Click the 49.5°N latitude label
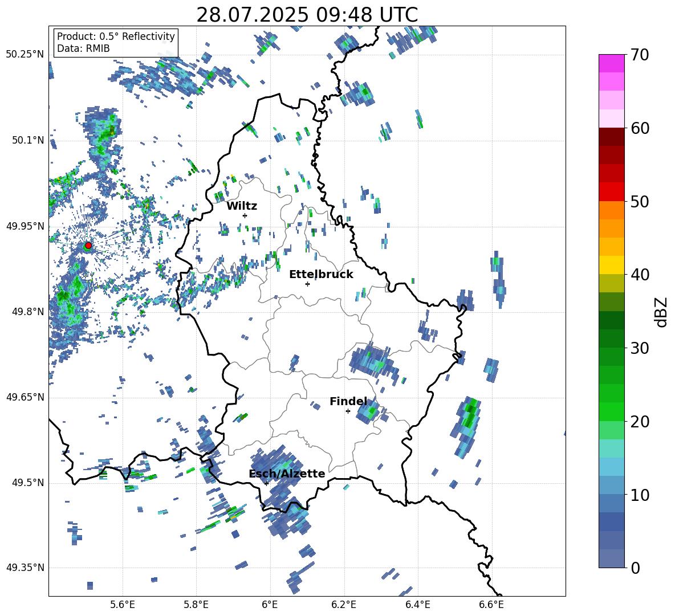The height and width of the screenshot is (616, 675). pos(28,483)
